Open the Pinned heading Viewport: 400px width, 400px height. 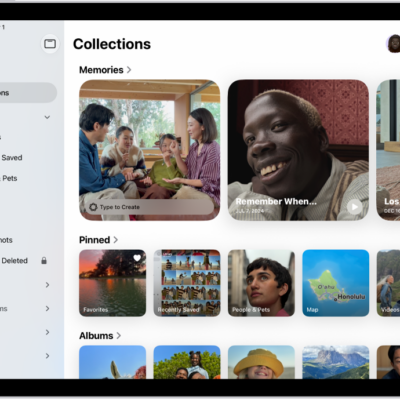coord(94,240)
